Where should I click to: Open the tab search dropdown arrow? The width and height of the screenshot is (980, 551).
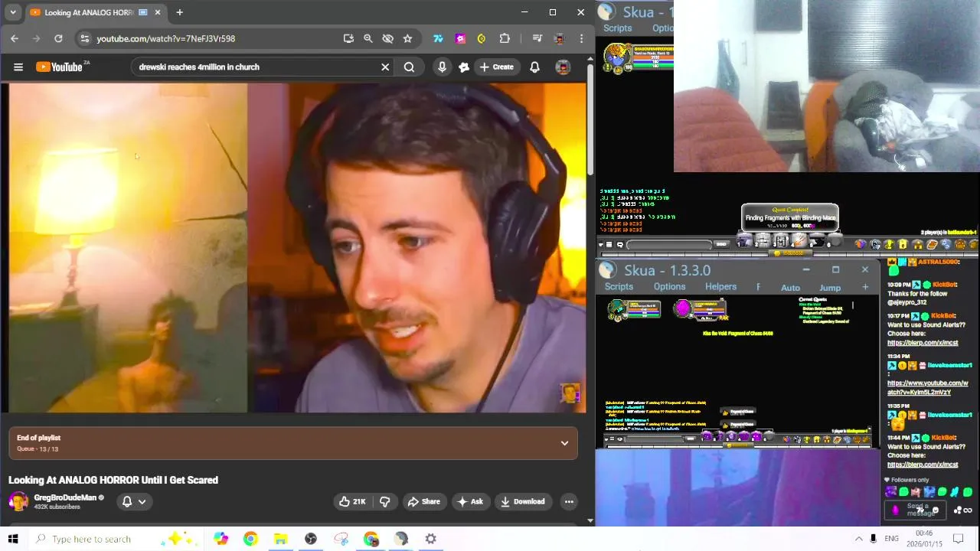(x=12, y=12)
